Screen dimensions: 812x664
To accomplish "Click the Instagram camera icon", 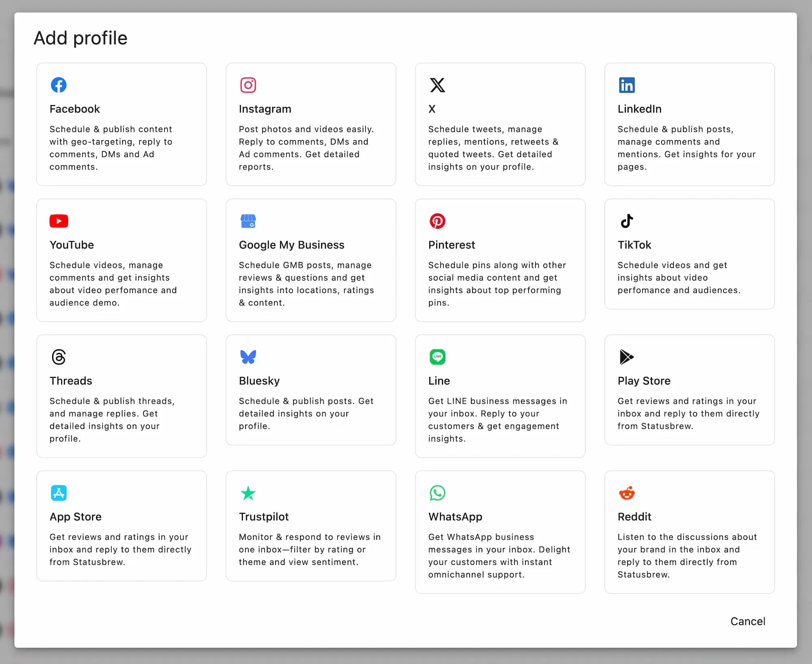I will (x=248, y=85).
